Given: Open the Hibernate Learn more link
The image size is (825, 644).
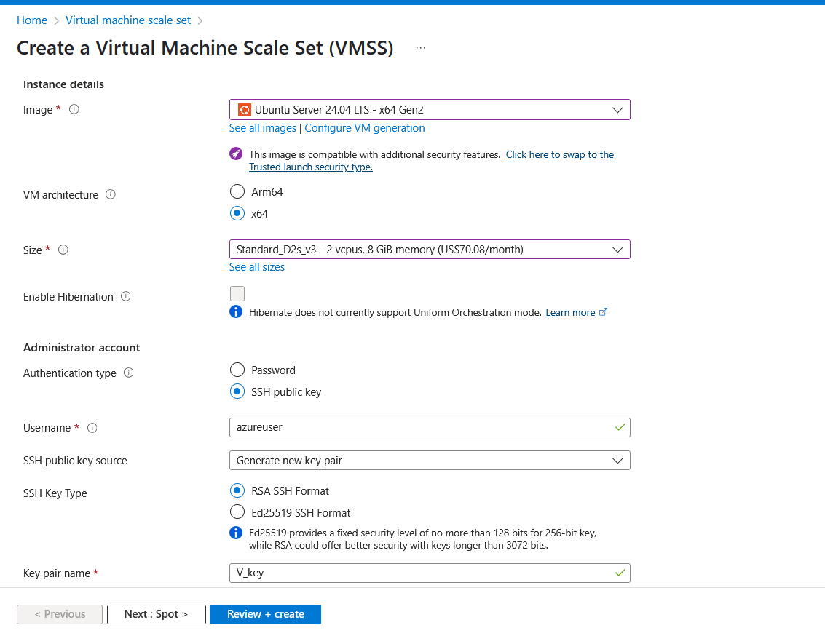Looking at the screenshot, I should tap(570, 312).
